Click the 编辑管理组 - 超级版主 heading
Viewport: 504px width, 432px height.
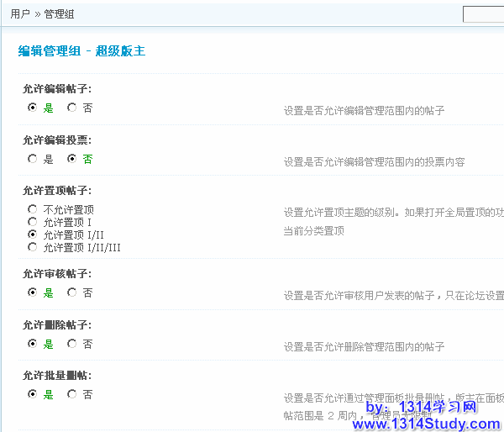[x=81, y=51]
